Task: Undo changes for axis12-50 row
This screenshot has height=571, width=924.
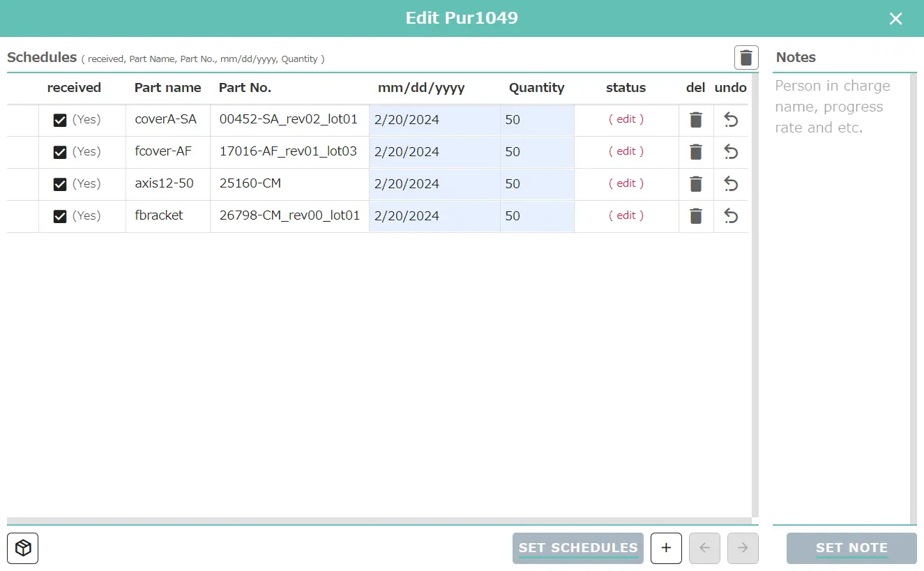Action: pos(730,184)
